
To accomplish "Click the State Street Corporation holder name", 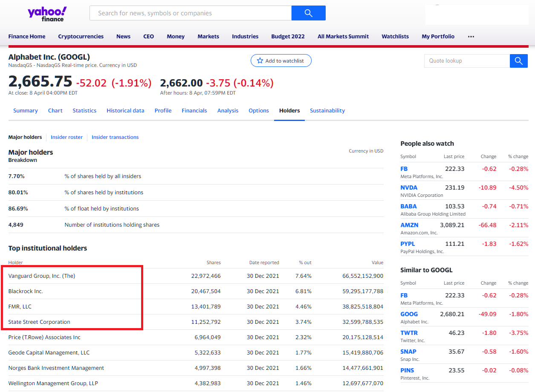I will [39, 322].
